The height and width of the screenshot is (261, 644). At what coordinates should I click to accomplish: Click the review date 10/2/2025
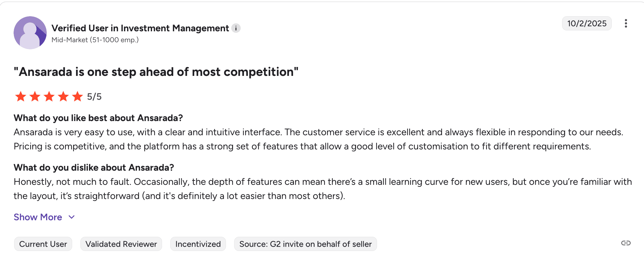click(x=587, y=23)
